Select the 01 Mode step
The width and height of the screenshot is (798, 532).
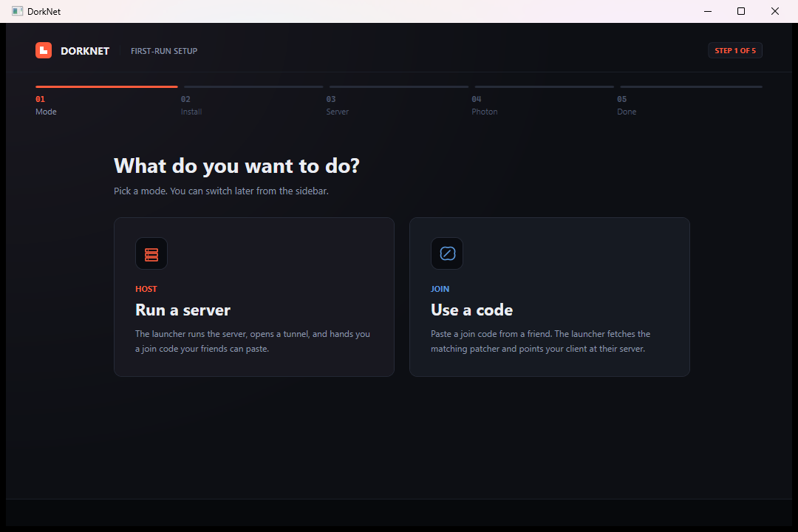[106, 101]
